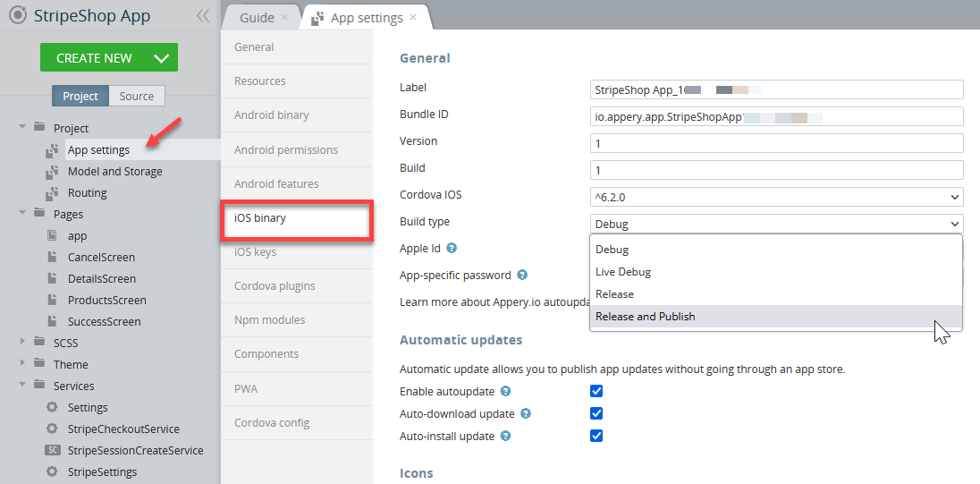Open the Cordova config section
The height and width of the screenshot is (484, 980).
(x=297, y=423)
